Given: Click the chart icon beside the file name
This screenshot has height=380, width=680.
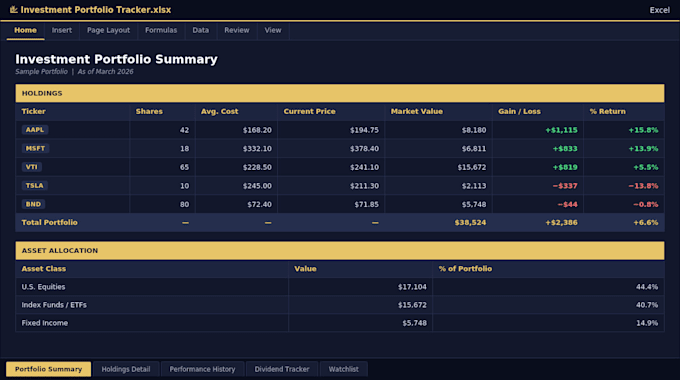Looking at the screenshot, I should (13, 10).
